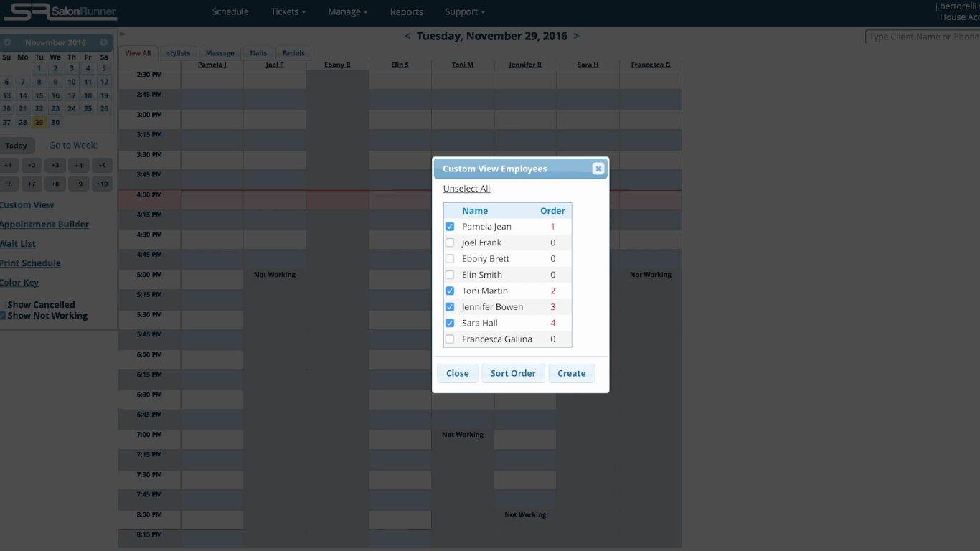Check Joel Frank in the employee list

click(450, 242)
